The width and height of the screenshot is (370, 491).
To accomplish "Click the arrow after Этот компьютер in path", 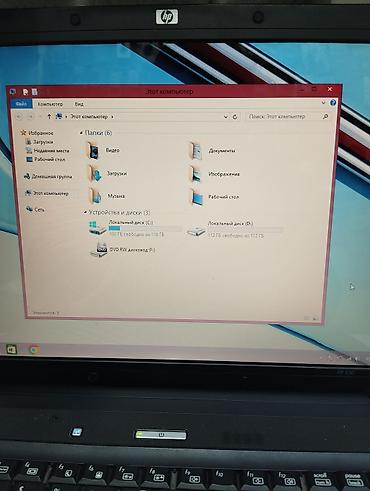I will 112,117.
